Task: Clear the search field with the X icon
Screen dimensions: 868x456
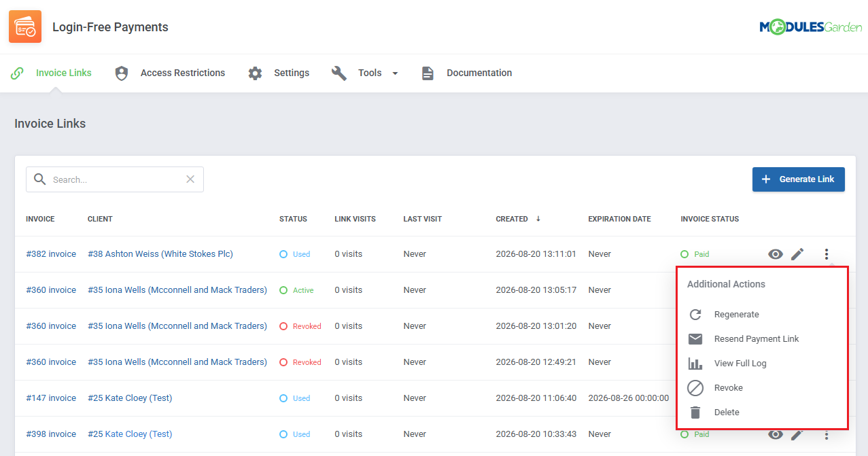Action: pyautogui.click(x=190, y=179)
